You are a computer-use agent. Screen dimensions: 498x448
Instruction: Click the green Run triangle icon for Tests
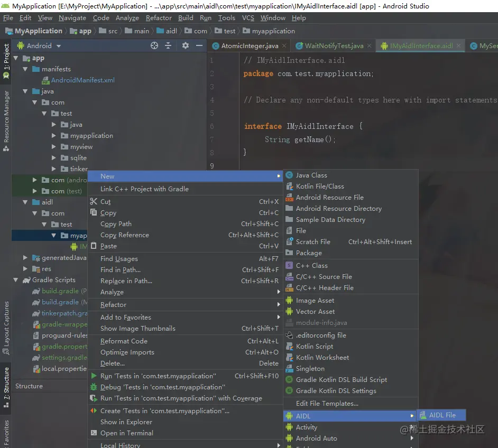click(94, 376)
